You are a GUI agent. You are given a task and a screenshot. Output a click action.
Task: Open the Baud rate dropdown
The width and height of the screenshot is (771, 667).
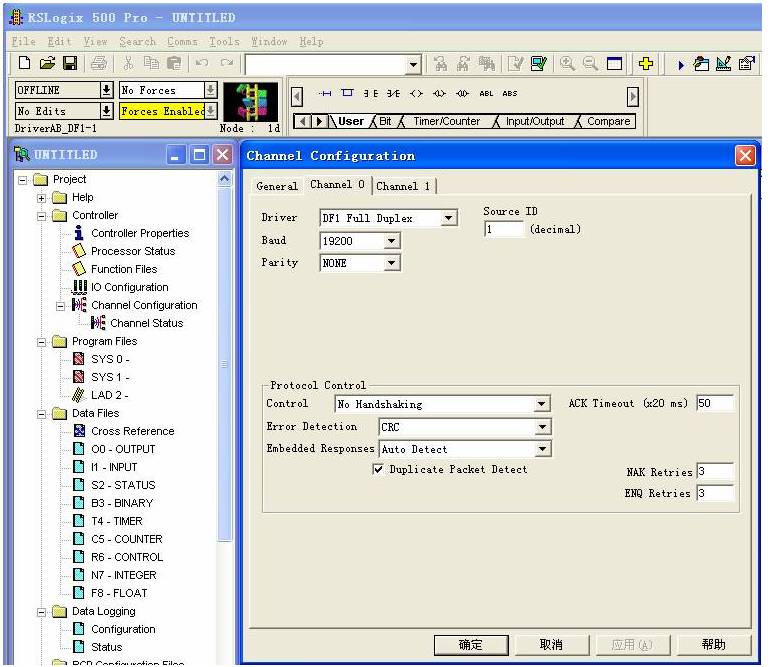click(x=391, y=241)
